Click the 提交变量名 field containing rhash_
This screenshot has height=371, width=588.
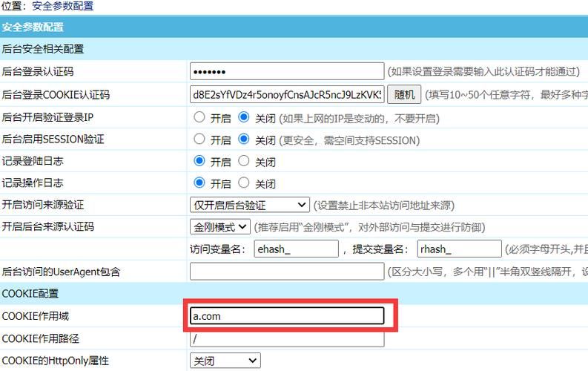coord(459,249)
